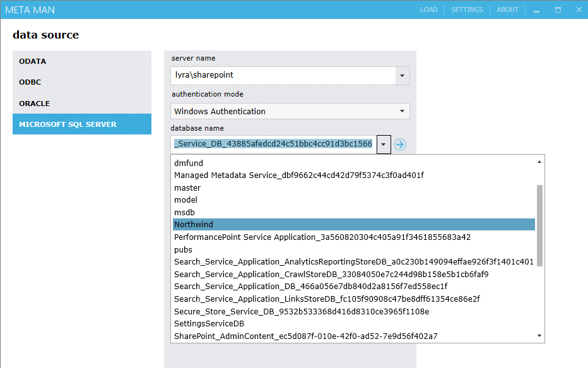This screenshot has height=368, width=588.
Task: Select the ODATA data source tab
Action: (x=82, y=61)
